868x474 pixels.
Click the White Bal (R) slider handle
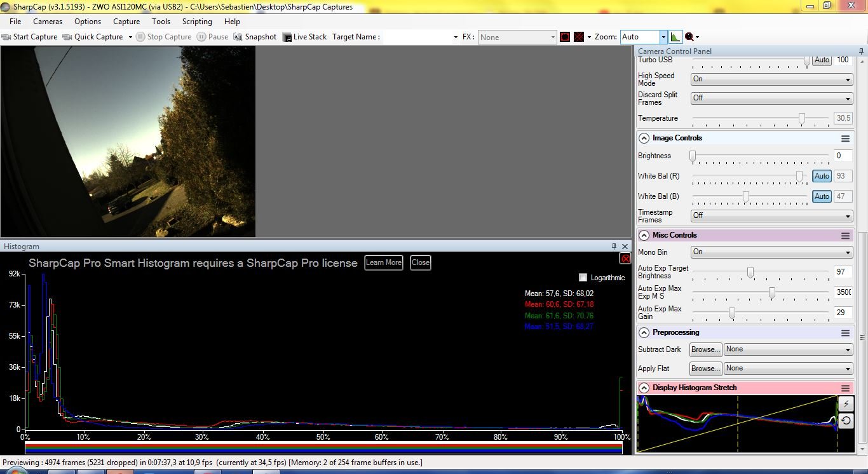coord(799,176)
